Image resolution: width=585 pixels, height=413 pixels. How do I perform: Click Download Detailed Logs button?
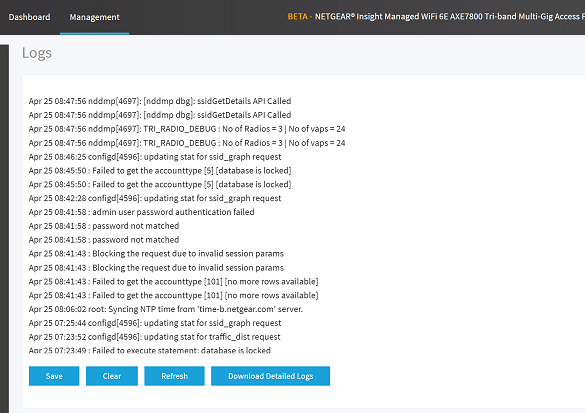(x=270, y=376)
